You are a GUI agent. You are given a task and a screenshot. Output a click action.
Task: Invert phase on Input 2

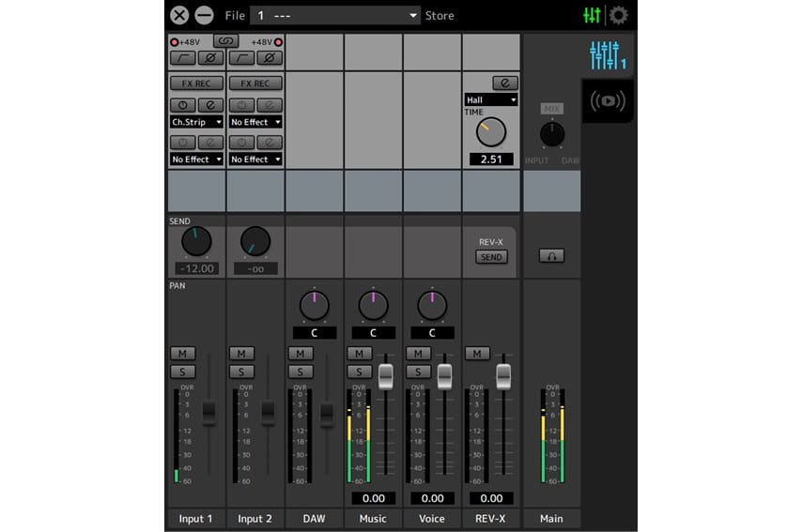tap(270, 58)
